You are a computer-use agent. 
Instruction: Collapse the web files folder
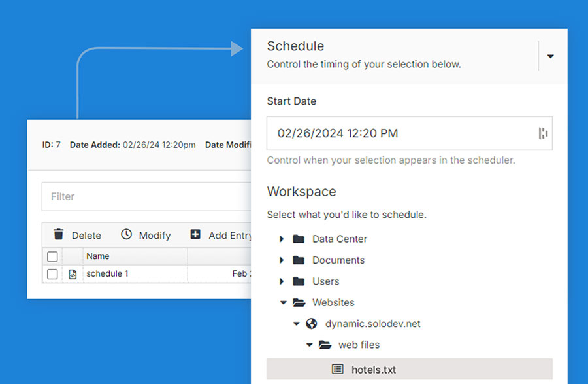[x=309, y=345]
